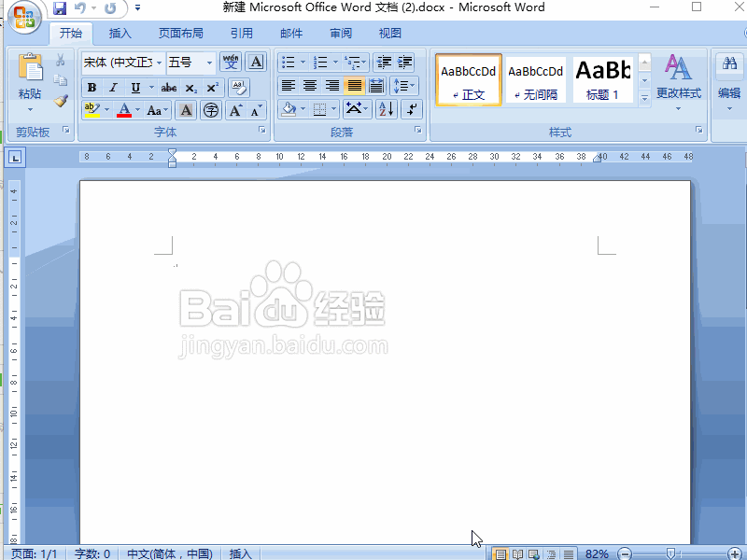Apply superscript formatting
Viewport: 747px width, 560px height.
tap(212, 86)
